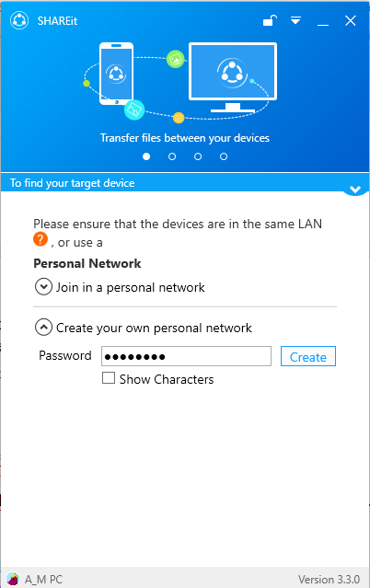Image resolution: width=370 pixels, height=588 pixels.
Task: Click the SHAREit logo icon in title bar
Action: (x=19, y=20)
